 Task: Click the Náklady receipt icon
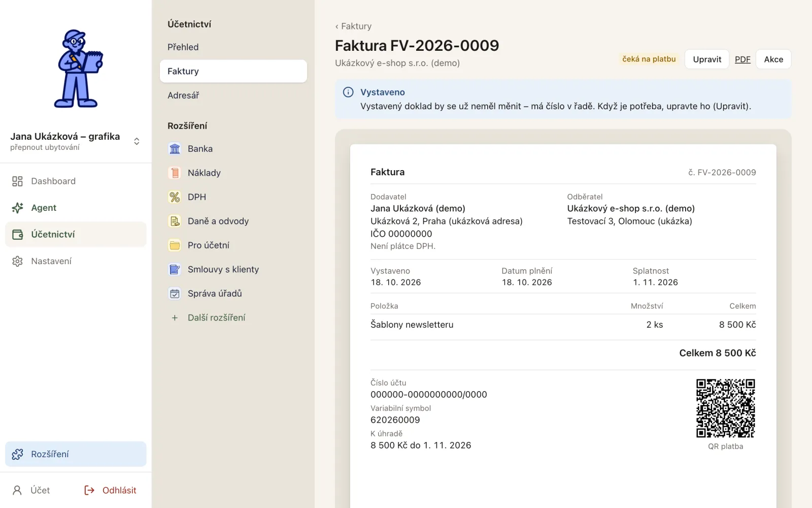(175, 173)
